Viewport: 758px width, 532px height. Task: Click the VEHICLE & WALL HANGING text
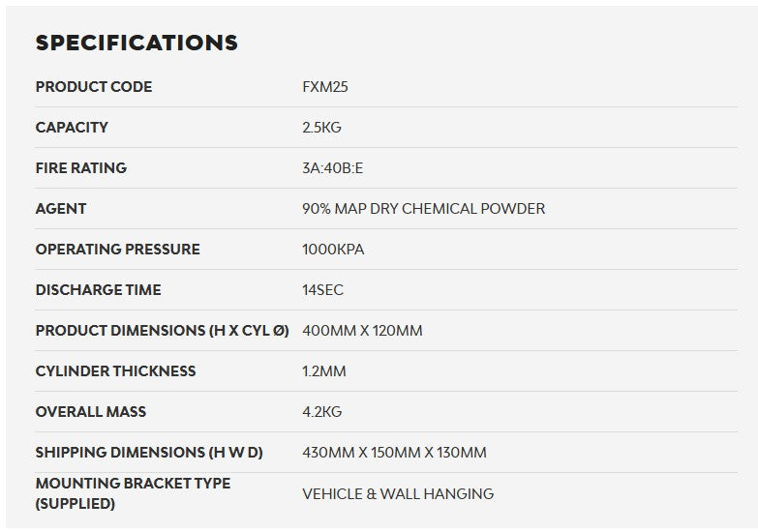(x=398, y=493)
